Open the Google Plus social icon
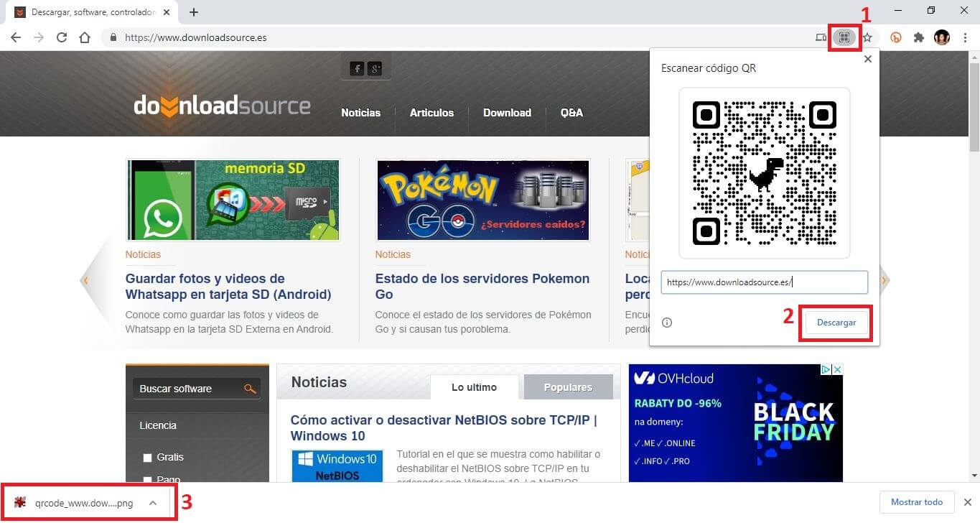Screen dimensions: 980x523 pos(375,68)
